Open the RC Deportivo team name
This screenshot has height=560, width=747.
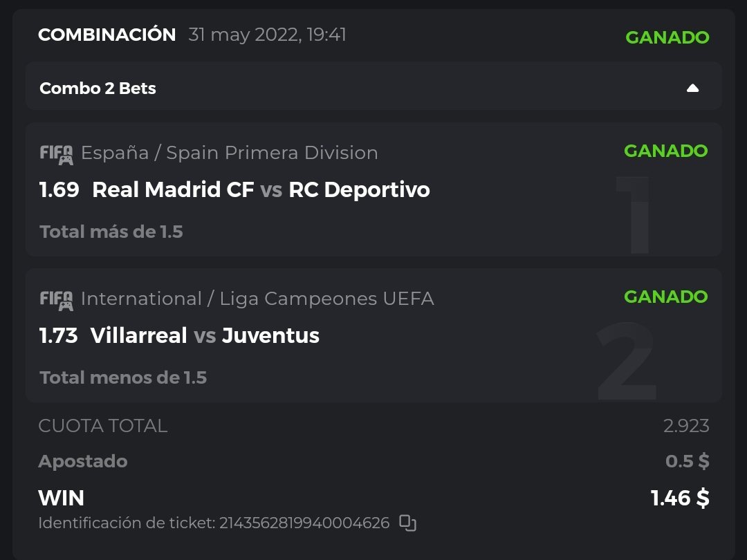359,189
